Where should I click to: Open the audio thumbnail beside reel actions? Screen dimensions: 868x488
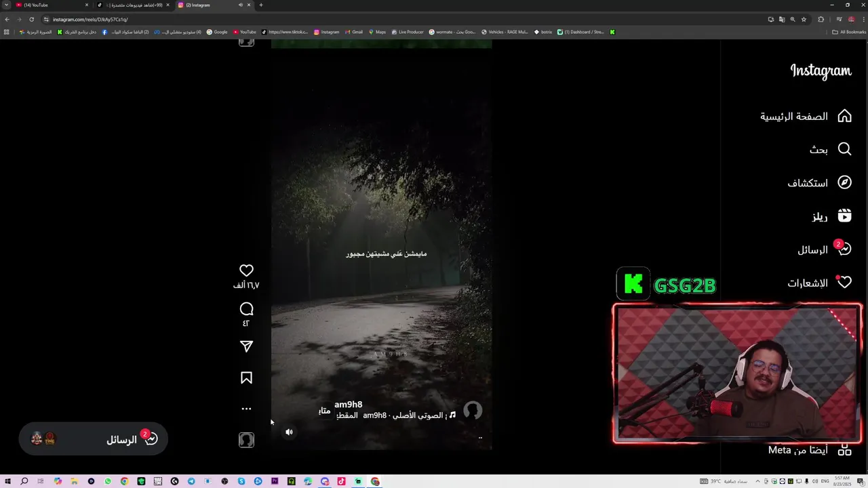click(x=247, y=440)
